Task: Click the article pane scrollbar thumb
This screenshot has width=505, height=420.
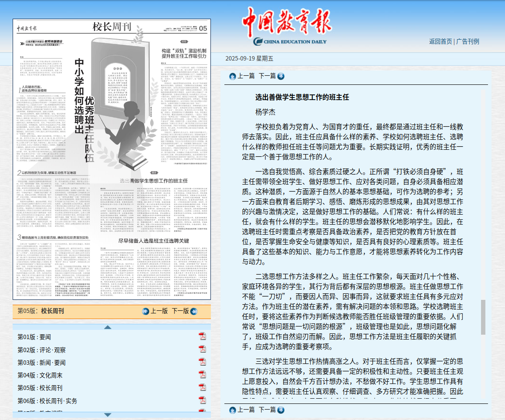Action: [x=483, y=317]
